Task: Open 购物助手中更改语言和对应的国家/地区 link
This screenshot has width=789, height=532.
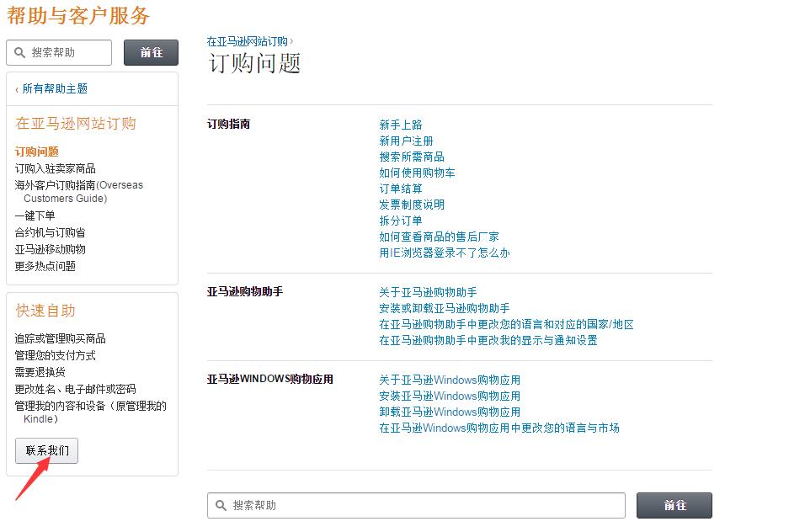Action: coord(506,324)
